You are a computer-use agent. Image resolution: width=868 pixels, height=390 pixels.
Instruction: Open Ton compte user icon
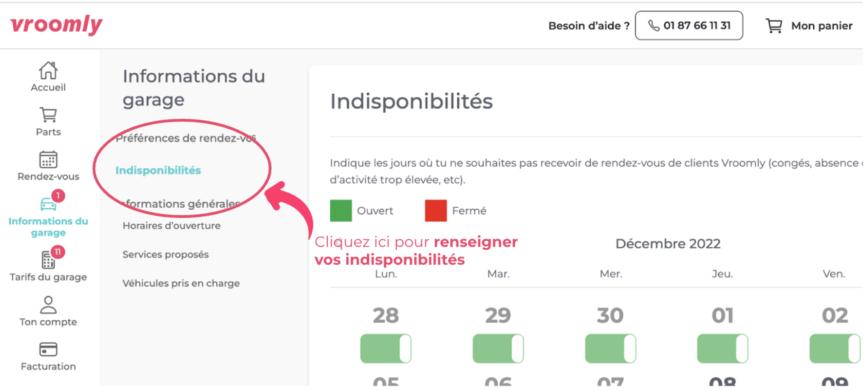pyautogui.click(x=48, y=305)
